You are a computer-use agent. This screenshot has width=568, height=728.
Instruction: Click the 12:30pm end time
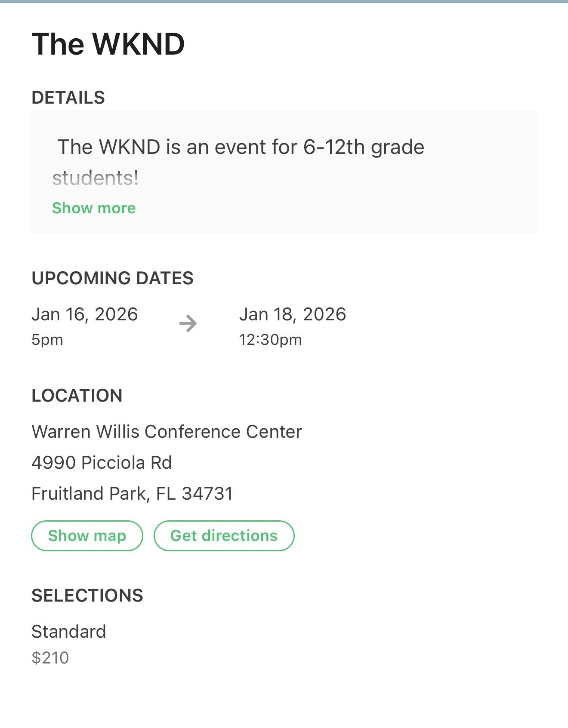click(270, 340)
